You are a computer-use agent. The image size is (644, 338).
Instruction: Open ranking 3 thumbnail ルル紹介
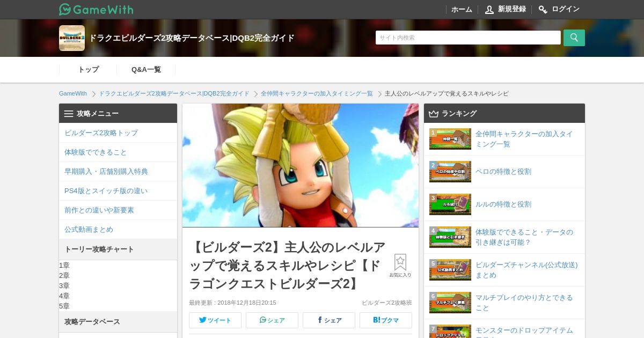coord(450,204)
